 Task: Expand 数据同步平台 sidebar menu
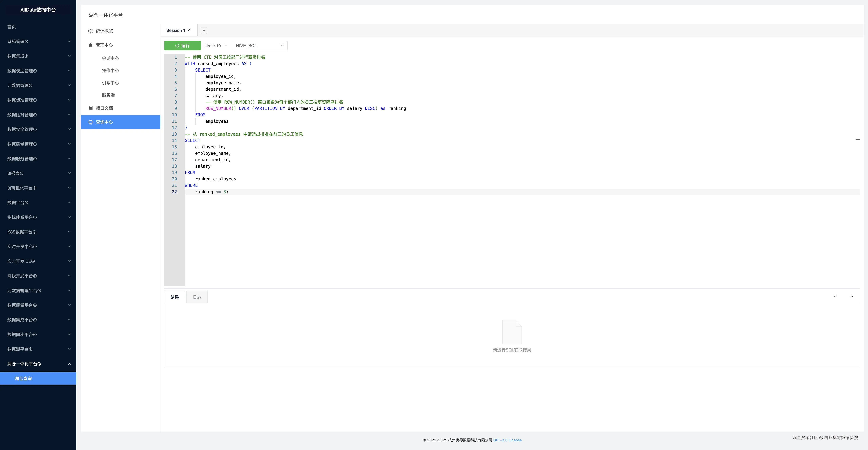click(38, 335)
